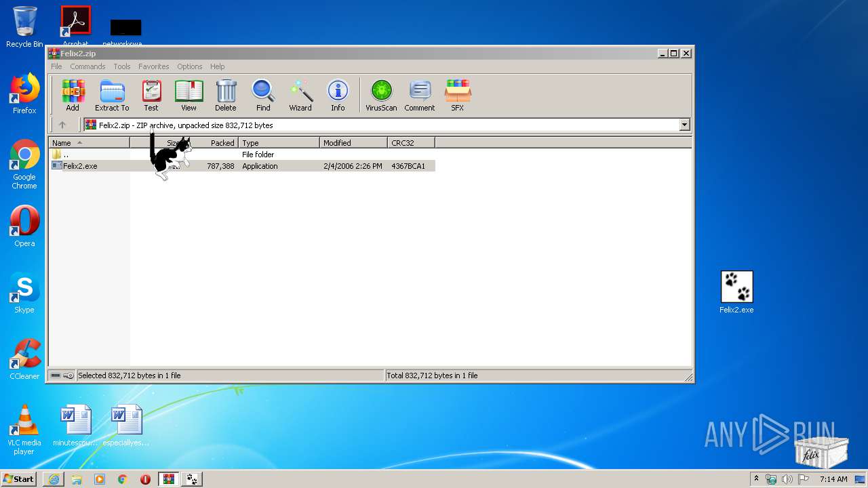Click the 787,388 packed size cell
Image resolution: width=868 pixels, height=488 pixels.
221,166
